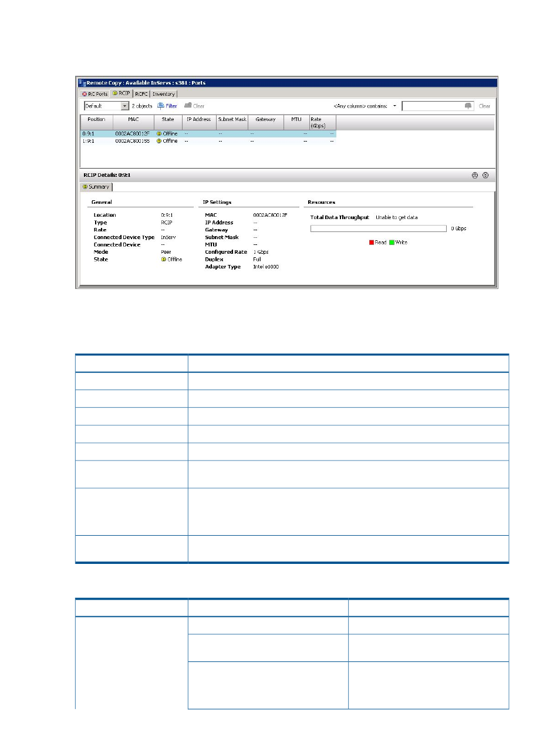Click the Filter funnel icon
Screen dimensions: 560x746
tap(161, 106)
